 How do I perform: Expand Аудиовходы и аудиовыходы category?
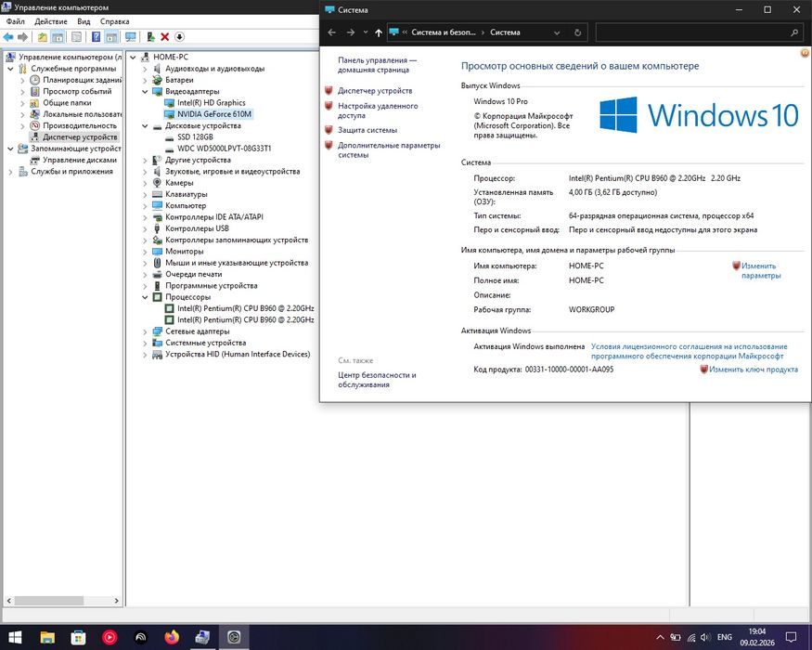[x=146, y=69]
